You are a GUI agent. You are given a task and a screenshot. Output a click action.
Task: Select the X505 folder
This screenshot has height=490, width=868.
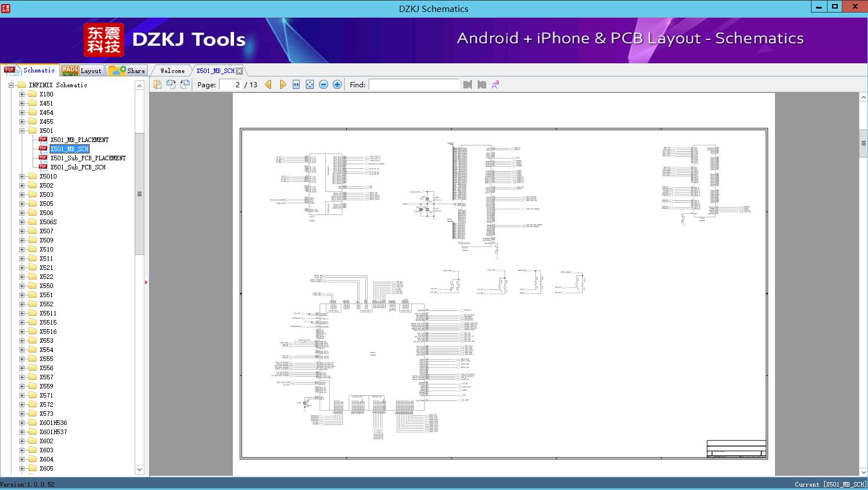point(46,204)
